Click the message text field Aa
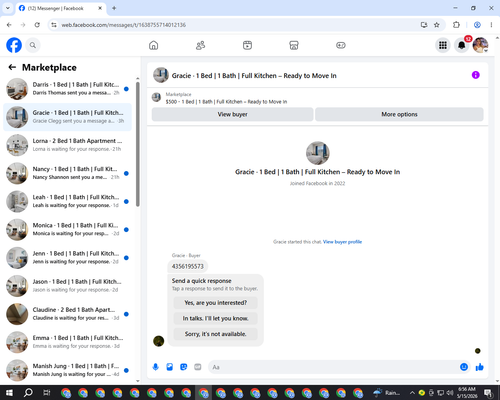500x400 pixels. tap(333, 367)
